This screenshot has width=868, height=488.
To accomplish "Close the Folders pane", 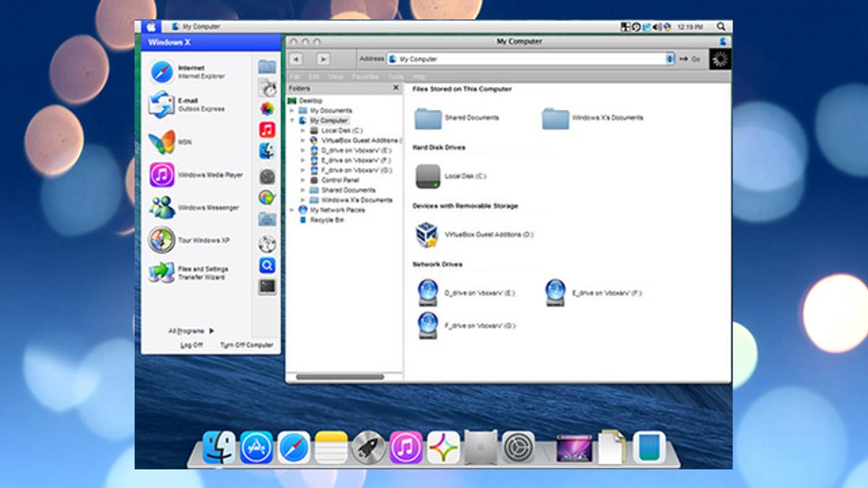I will pyautogui.click(x=396, y=87).
